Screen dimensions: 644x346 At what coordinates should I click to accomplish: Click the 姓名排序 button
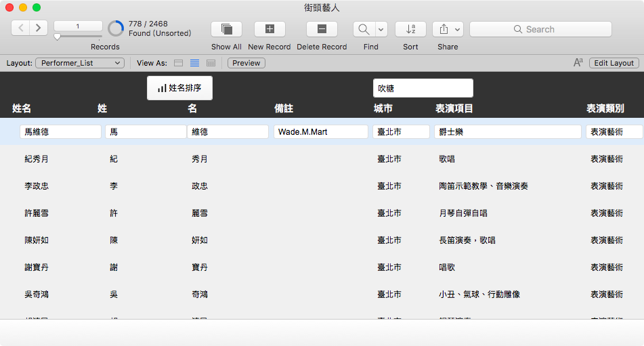pos(180,88)
